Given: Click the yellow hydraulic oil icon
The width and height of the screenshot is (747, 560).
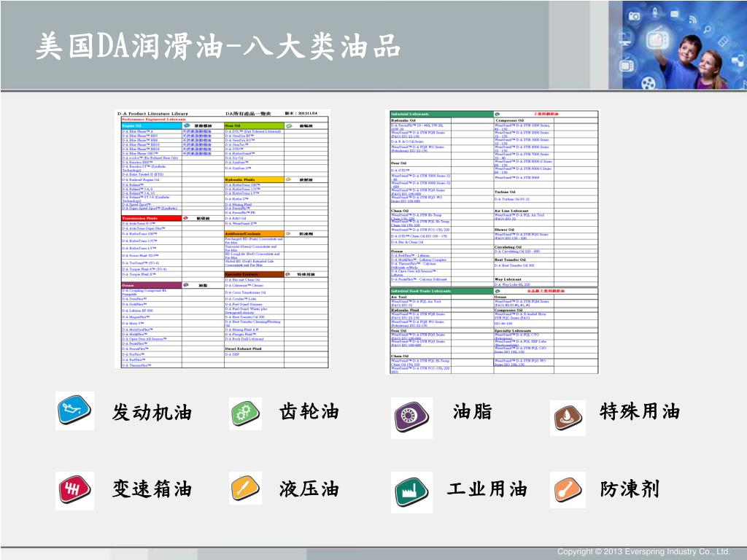Looking at the screenshot, I should (245, 489).
